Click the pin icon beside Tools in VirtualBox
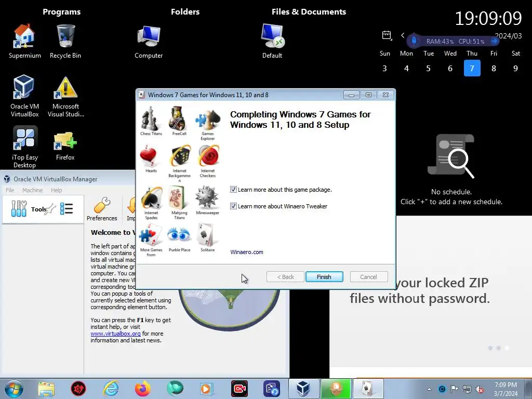The image size is (532, 399). pos(50,209)
